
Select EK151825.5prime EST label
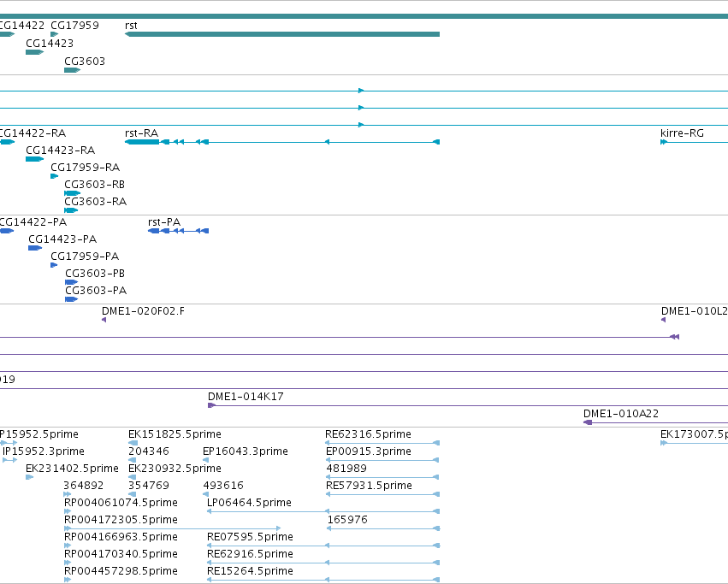coord(175,434)
